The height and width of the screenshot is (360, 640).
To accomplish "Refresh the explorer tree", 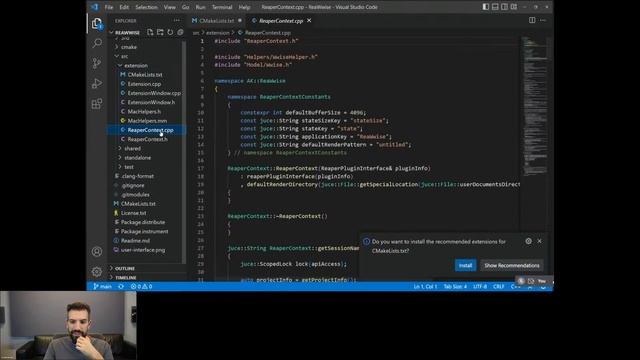I will pos(170,32).
